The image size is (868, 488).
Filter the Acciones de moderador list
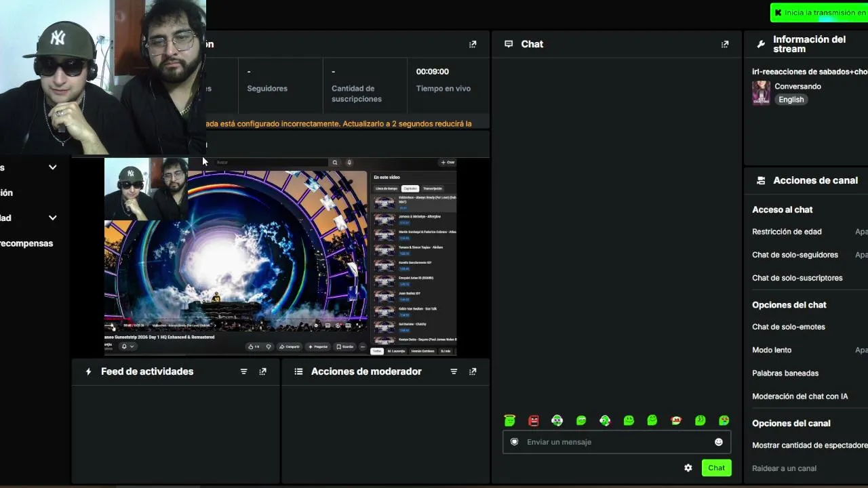[x=454, y=371]
